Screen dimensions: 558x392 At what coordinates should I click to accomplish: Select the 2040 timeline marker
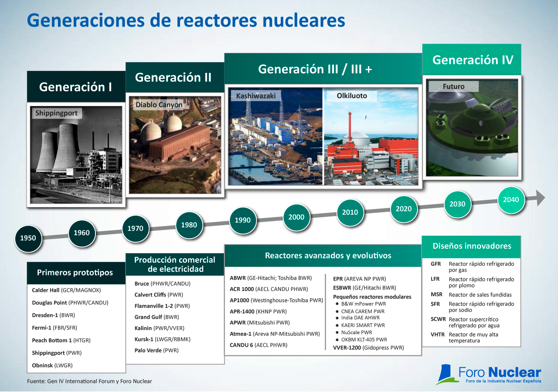coord(511,200)
